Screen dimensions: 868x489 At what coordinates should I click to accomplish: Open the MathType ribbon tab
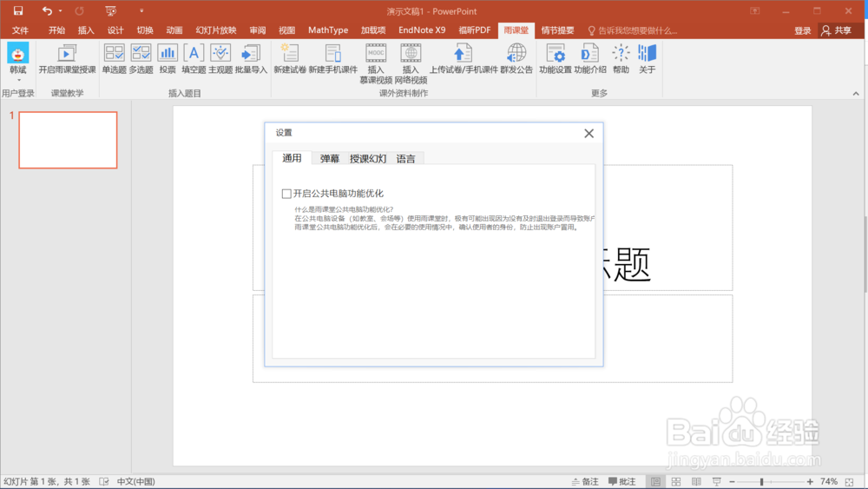(328, 30)
